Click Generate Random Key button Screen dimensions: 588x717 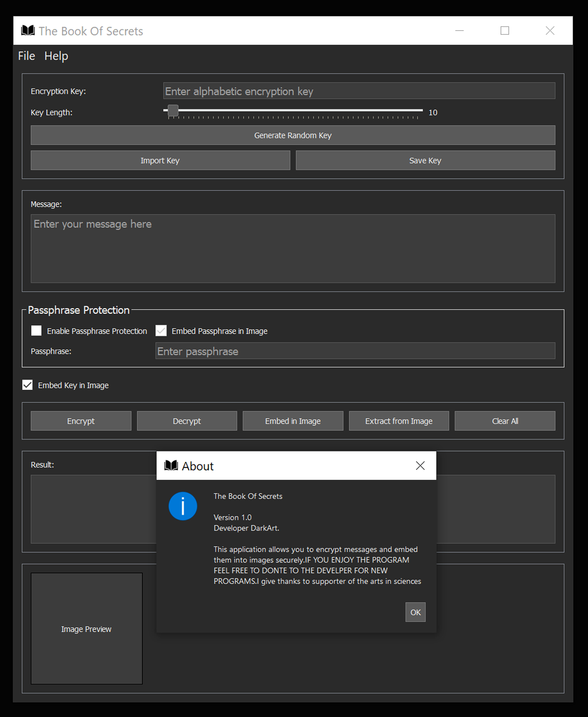pyautogui.click(x=293, y=136)
